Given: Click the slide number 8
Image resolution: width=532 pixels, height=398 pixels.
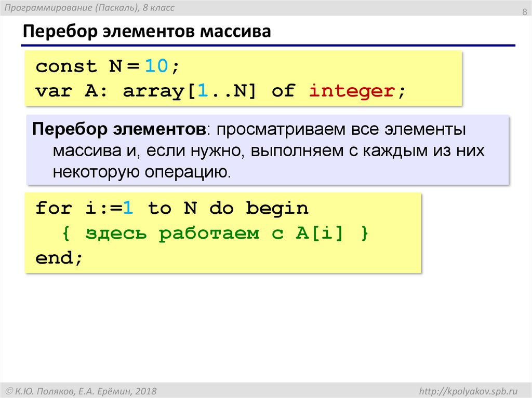Looking at the screenshot, I should point(525,12).
